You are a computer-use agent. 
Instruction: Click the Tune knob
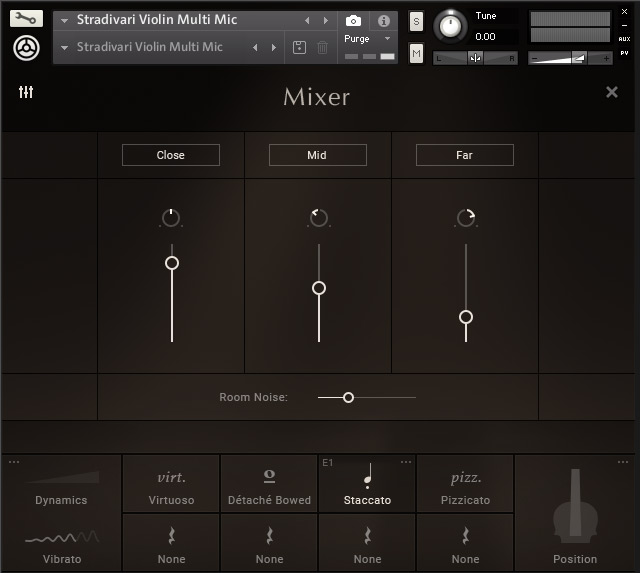450,26
